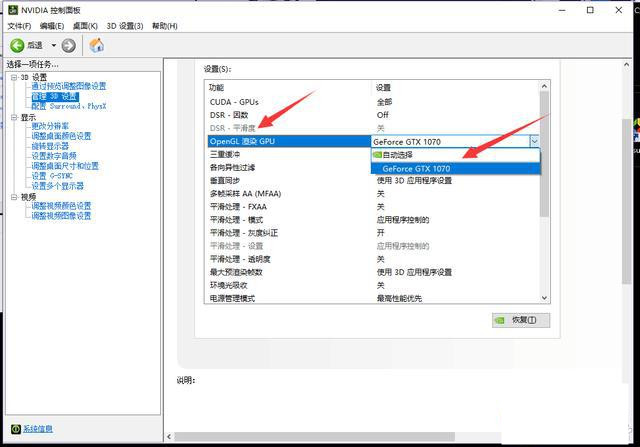Collapse the 3D 设置 tree node
The image size is (640, 447).
tap(14, 77)
